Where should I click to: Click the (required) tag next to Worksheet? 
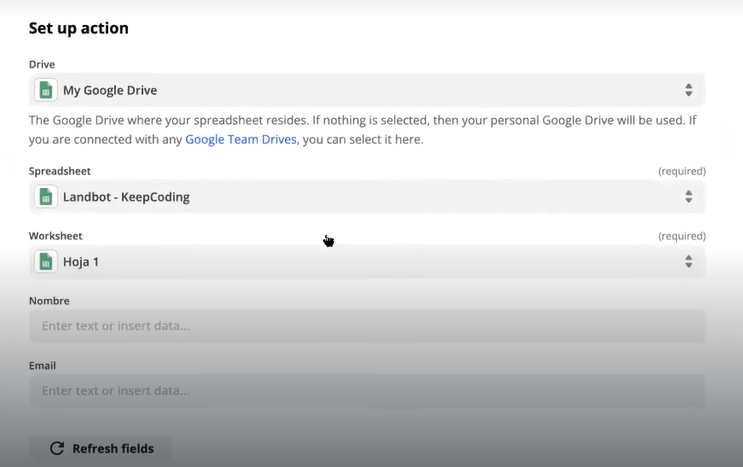[682, 236]
